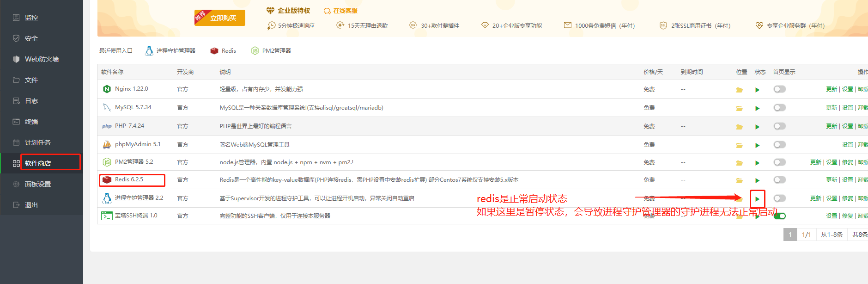Open the PHP-7.4.24 folder location icon
This screenshot has width=868, height=284.
(x=739, y=127)
